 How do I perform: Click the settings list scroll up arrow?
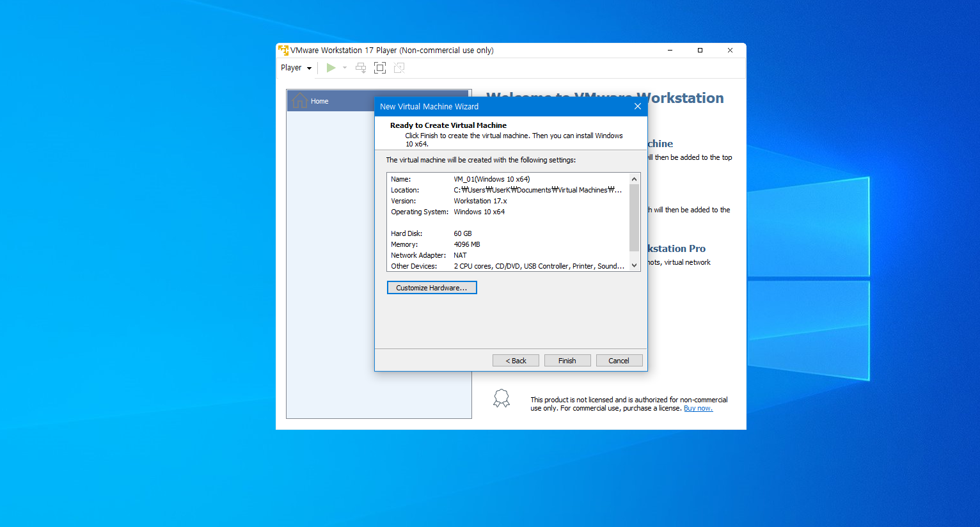[635, 179]
